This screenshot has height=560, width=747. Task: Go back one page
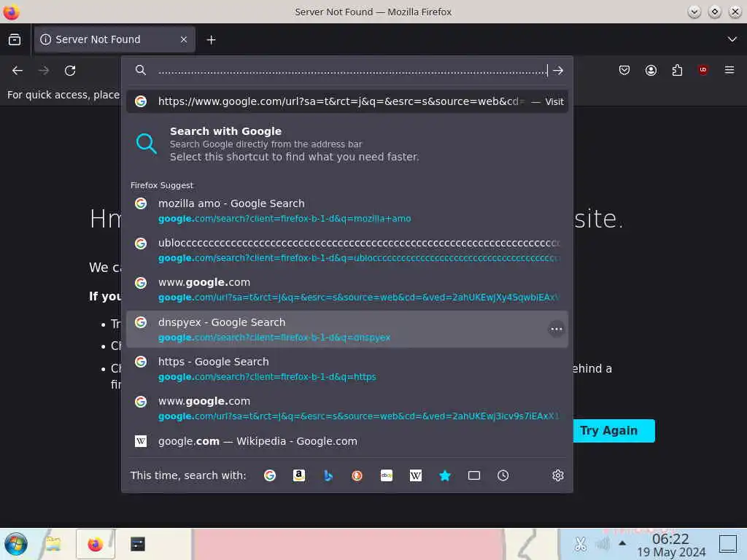pos(18,71)
